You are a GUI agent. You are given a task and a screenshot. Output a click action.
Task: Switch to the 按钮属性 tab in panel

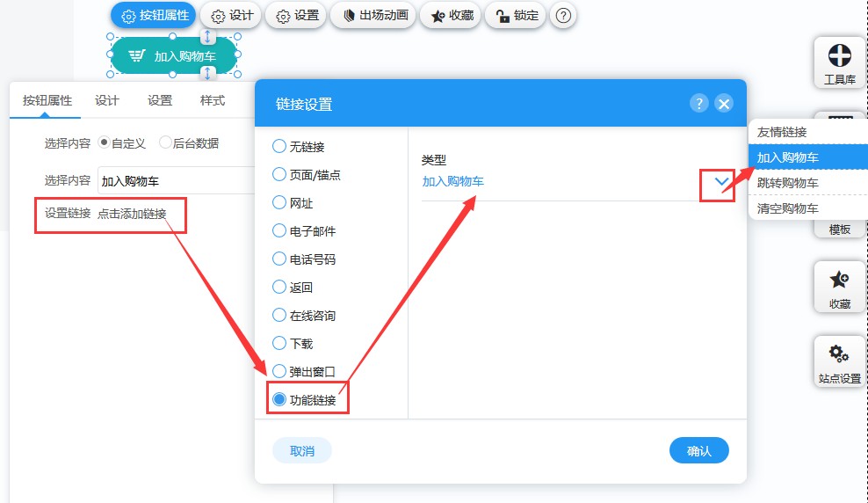[x=47, y=100]
